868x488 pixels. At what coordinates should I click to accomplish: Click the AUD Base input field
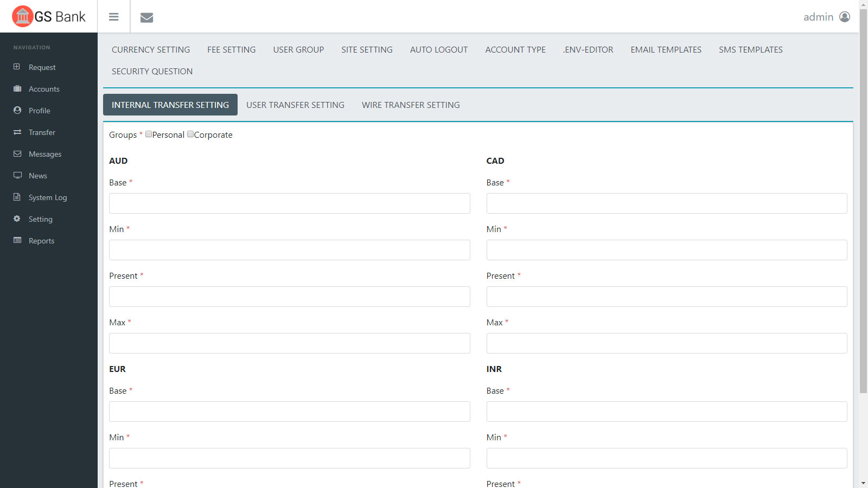(289, 203)
